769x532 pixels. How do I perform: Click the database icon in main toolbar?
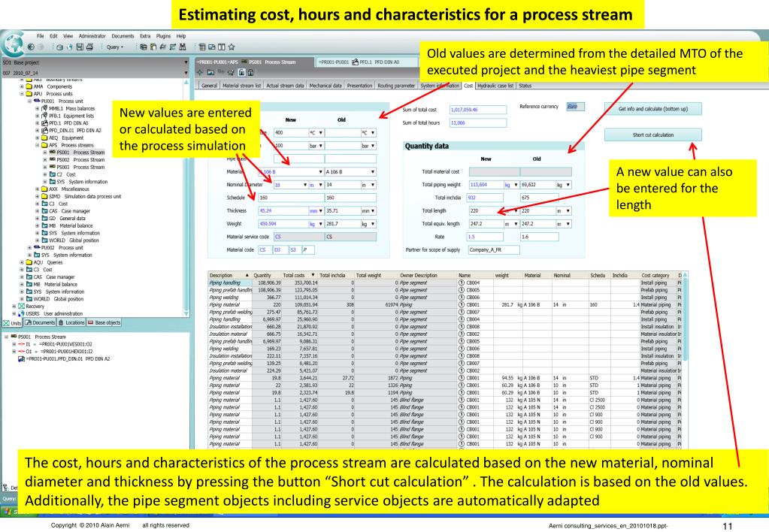[x=59, y=47]
